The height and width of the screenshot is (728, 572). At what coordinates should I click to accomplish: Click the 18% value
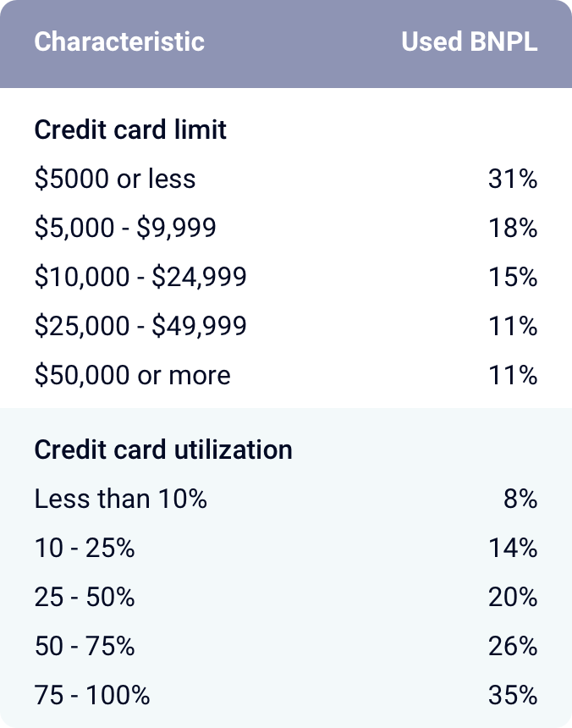pos(513,229)
